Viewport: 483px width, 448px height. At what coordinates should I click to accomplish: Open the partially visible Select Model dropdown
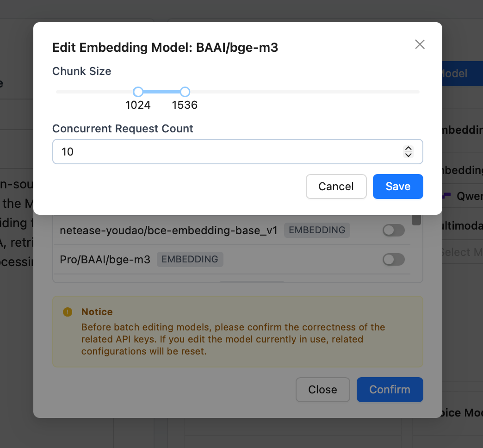coord(461,252)
